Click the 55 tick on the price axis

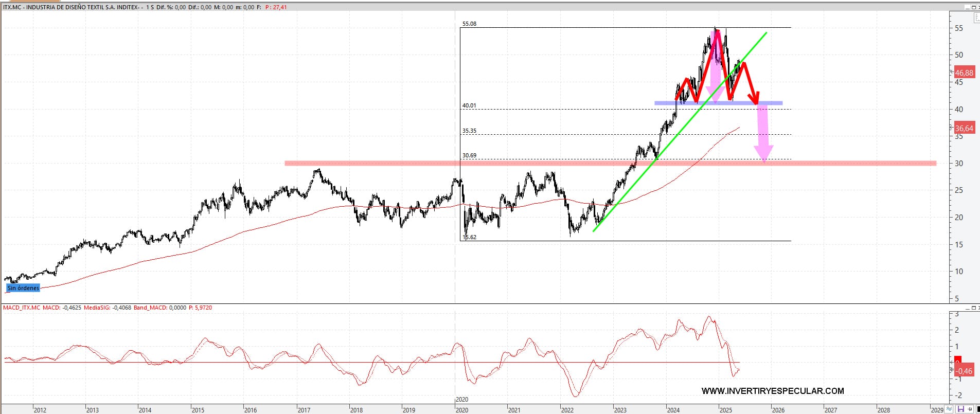pos(959,28)
